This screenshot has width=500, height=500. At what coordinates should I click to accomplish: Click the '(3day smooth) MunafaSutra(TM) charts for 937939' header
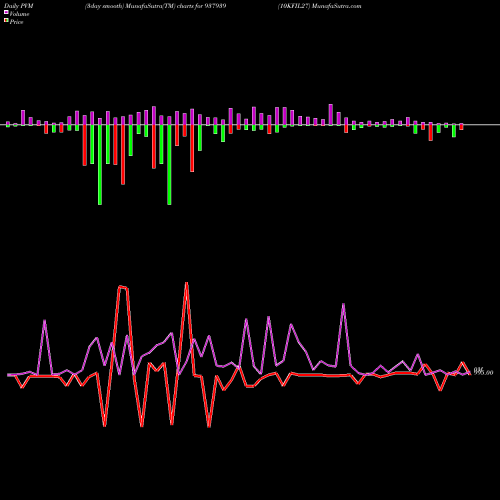(x=155, y=6)
